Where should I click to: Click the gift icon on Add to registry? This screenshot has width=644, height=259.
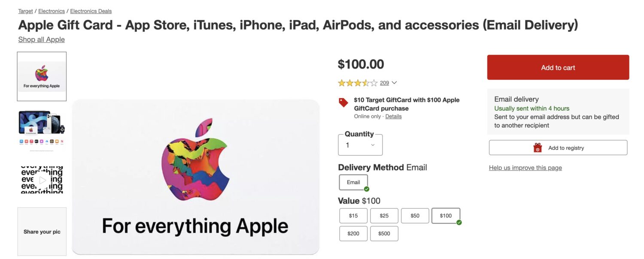point(537,147)
